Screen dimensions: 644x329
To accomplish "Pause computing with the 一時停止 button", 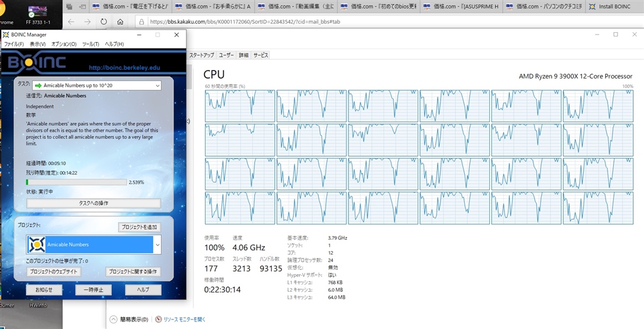I will [x=93, y=290].
